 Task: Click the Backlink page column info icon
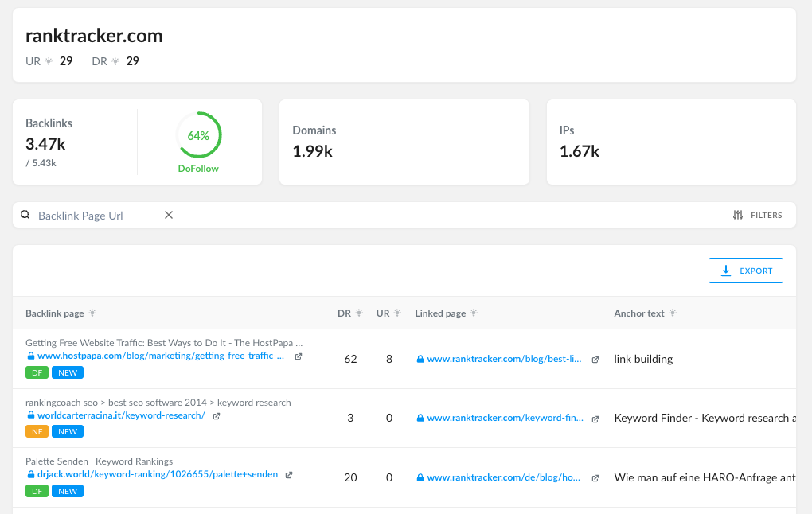pos(92,313)
